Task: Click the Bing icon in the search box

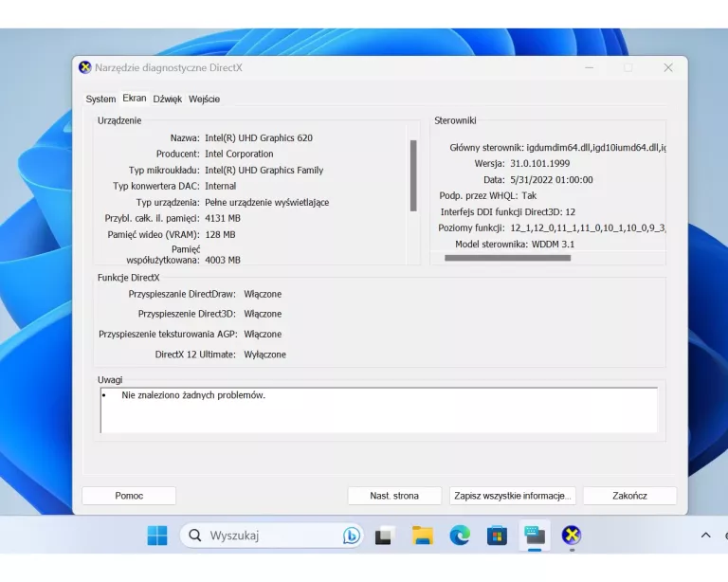Action: pos(352,536)
